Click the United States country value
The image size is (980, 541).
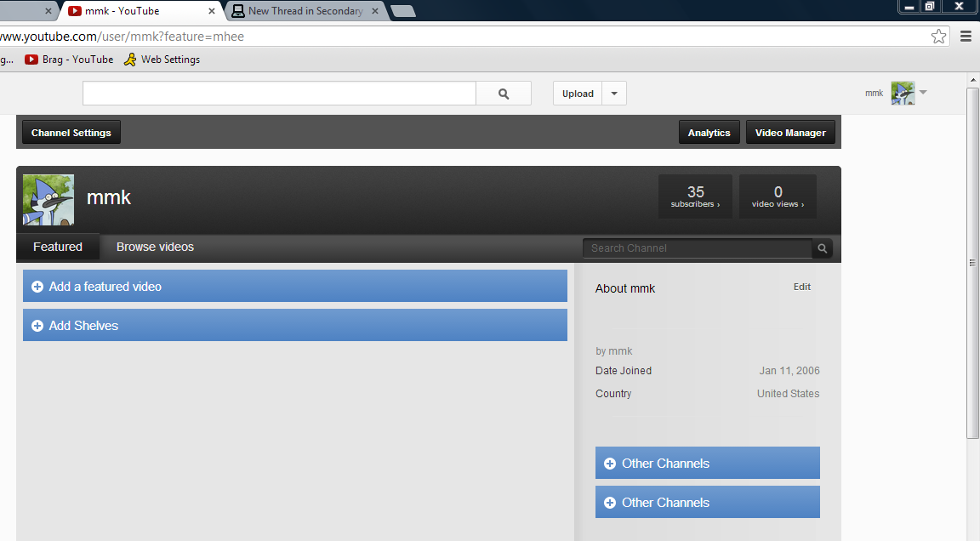pos(788,394)
